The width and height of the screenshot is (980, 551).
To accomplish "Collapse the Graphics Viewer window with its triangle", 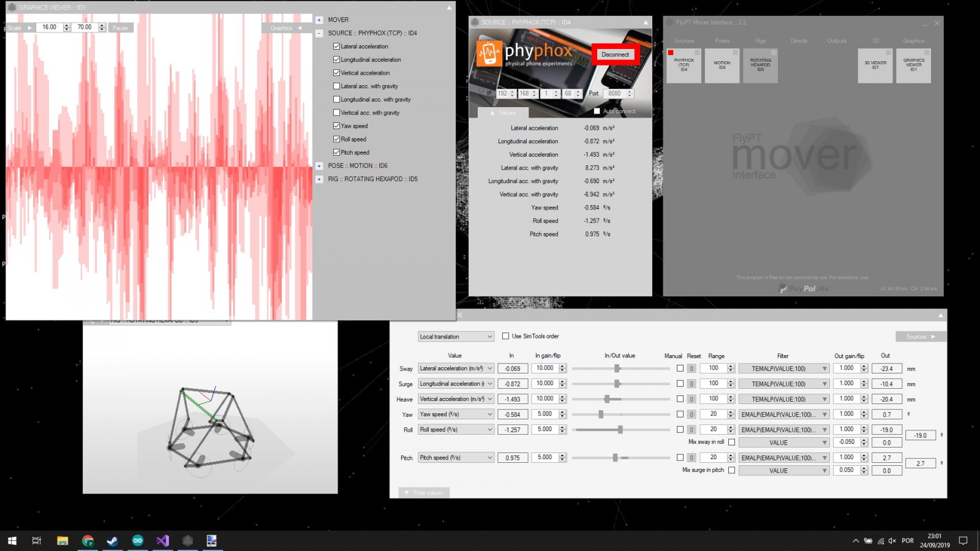I will [449, 7].
